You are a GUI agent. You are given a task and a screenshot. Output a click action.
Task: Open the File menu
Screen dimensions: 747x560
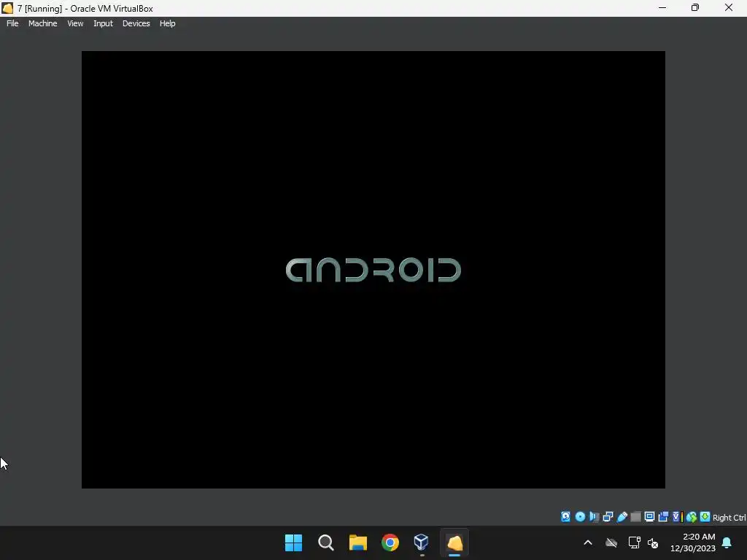tap(12, 23)
